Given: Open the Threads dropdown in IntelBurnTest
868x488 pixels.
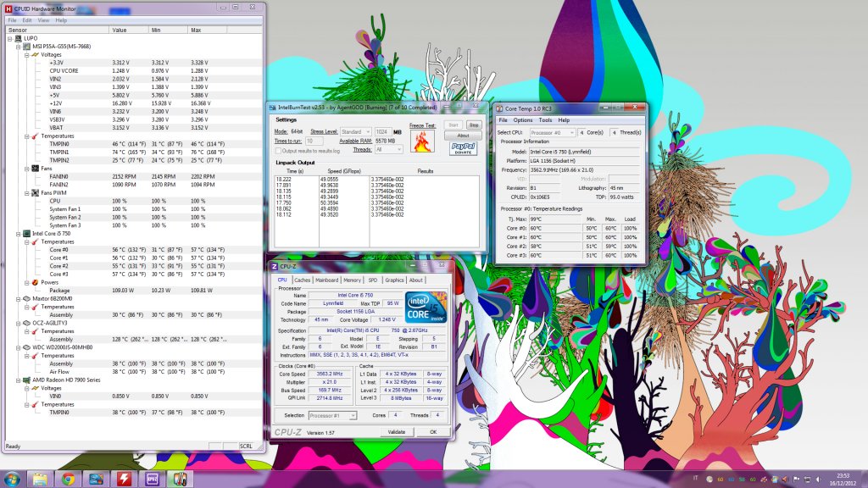Looking at the screenshot, I should point(388,149).
